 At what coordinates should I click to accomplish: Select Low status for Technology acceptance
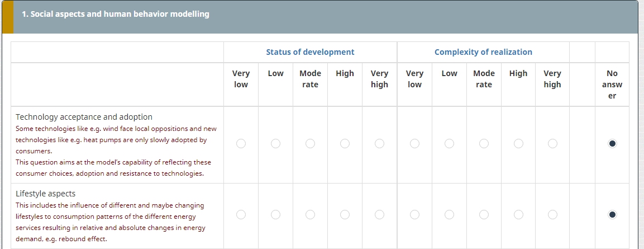[275, 144]
